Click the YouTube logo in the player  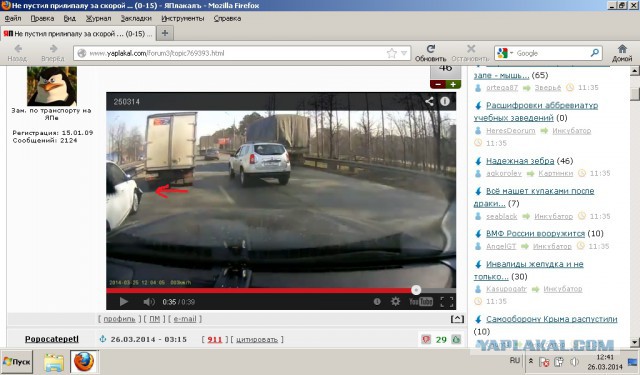tap(421, 302)
